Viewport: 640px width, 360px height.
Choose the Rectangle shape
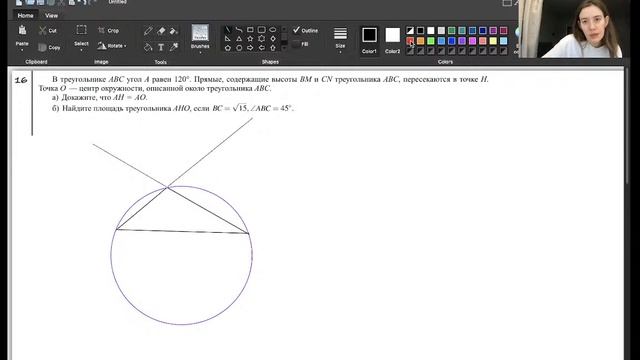(250, 30)
